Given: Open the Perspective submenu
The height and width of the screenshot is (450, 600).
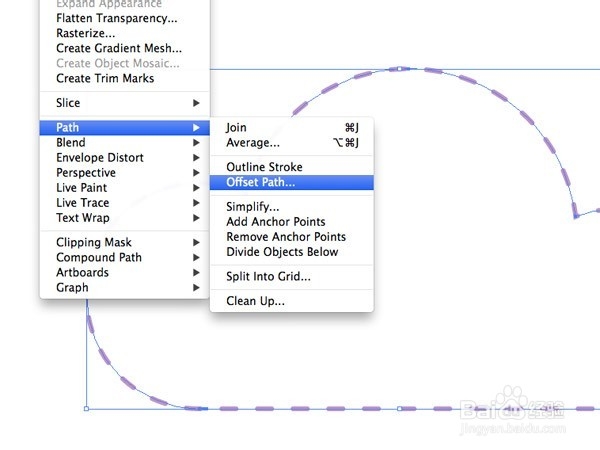Looking at the screenshot, I should (x=124, y=173).
